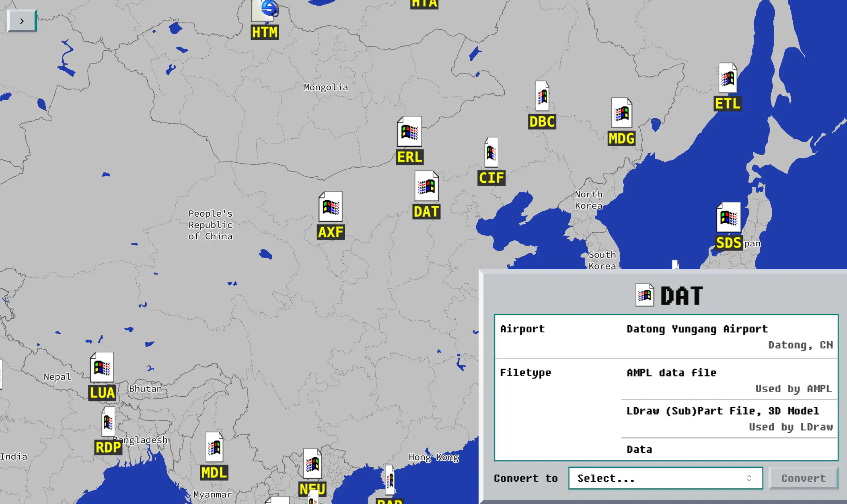Click the Convert button
847x504 pixels.
tap(803, 478)
